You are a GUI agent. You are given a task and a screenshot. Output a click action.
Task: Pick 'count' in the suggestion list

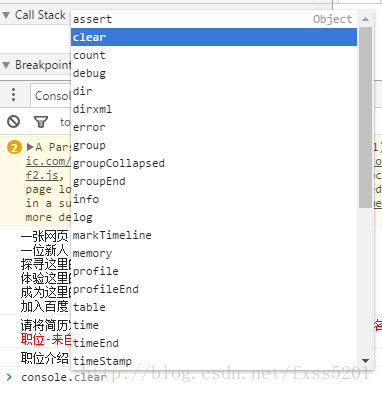[214, 55]
